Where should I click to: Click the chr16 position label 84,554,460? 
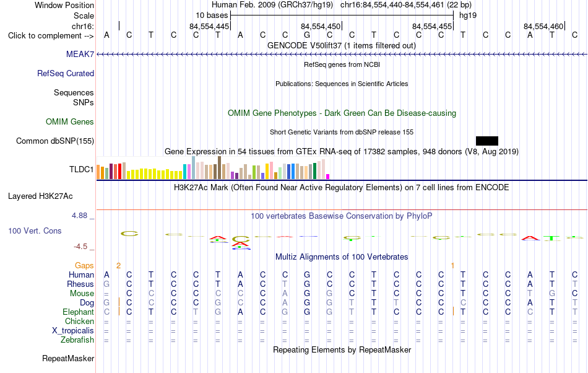click(x=543, y=26)
